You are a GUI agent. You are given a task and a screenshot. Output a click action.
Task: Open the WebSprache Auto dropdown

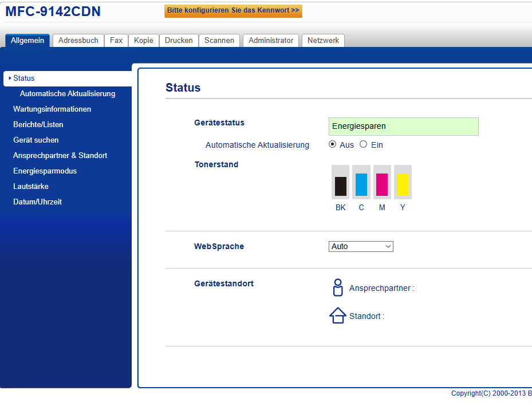(x=361, y=247)
